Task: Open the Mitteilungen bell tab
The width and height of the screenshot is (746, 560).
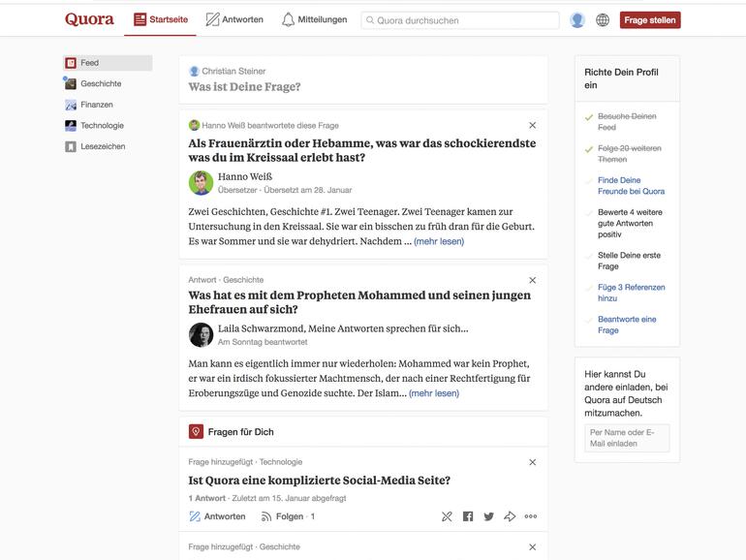Action: pos(314,19)
